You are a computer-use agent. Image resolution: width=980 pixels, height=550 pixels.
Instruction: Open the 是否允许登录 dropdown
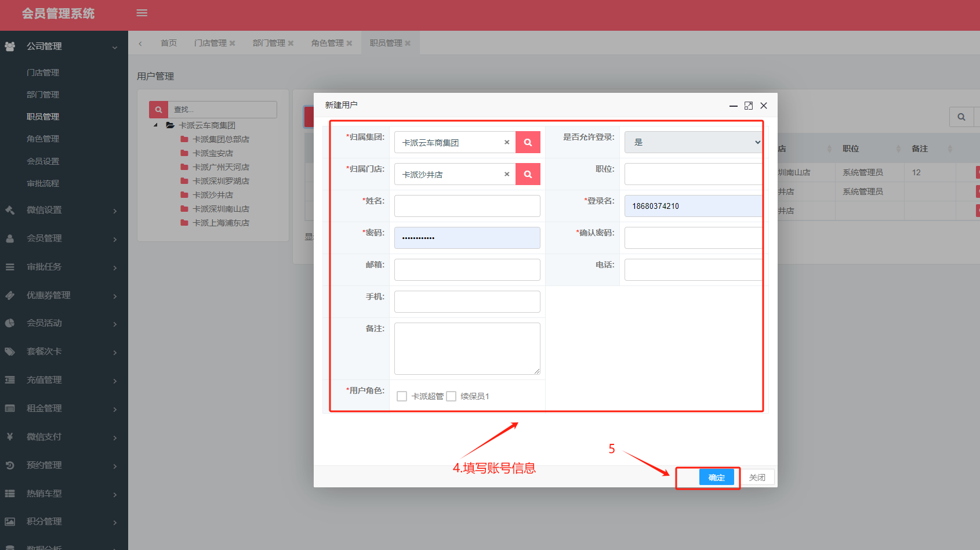[x=694, y=142]
